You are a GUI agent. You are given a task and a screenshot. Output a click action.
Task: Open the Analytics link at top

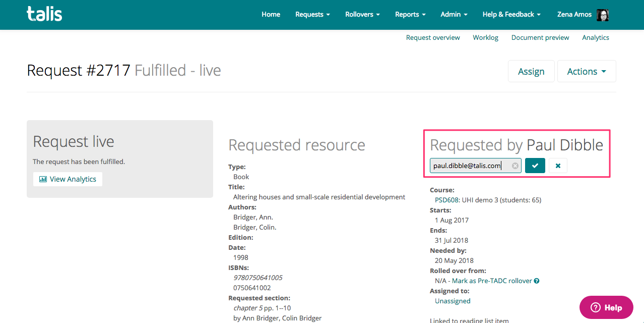[x=596, y=37]
